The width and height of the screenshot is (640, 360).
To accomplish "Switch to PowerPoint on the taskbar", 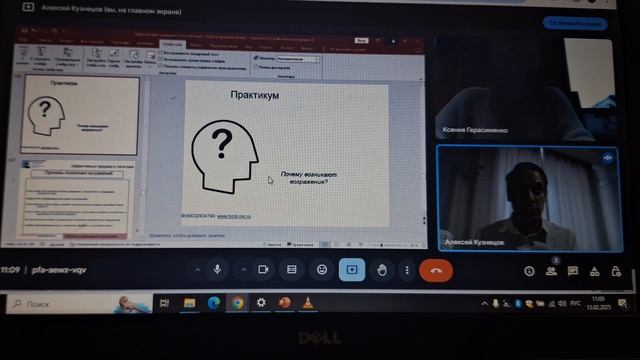I will (x=285, y=303).
